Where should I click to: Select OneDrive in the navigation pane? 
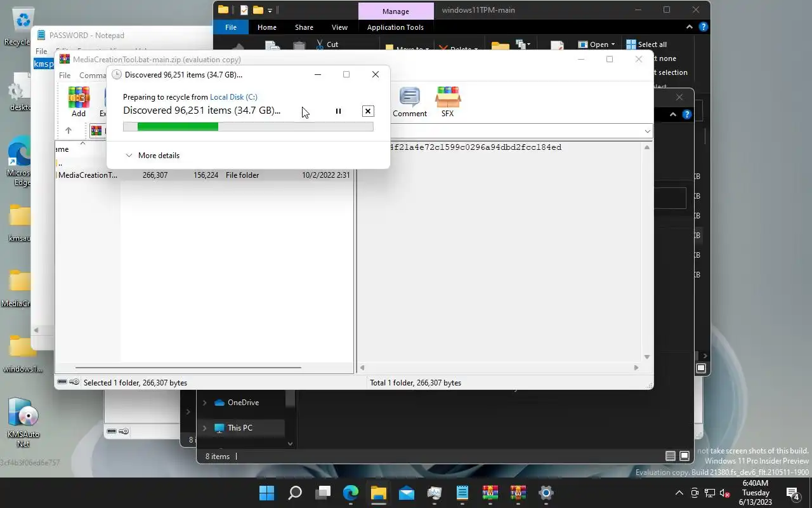pyautogui.click(x=243, y=403)
